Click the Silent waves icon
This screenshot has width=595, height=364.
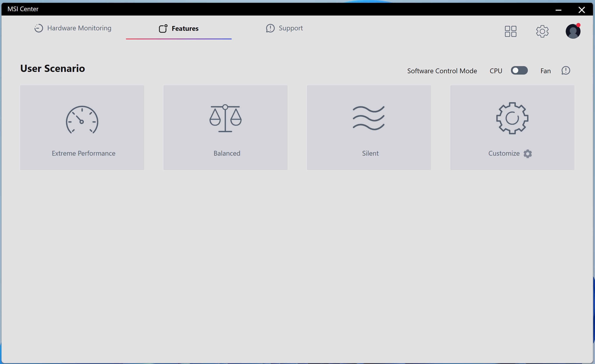point(369,118)
